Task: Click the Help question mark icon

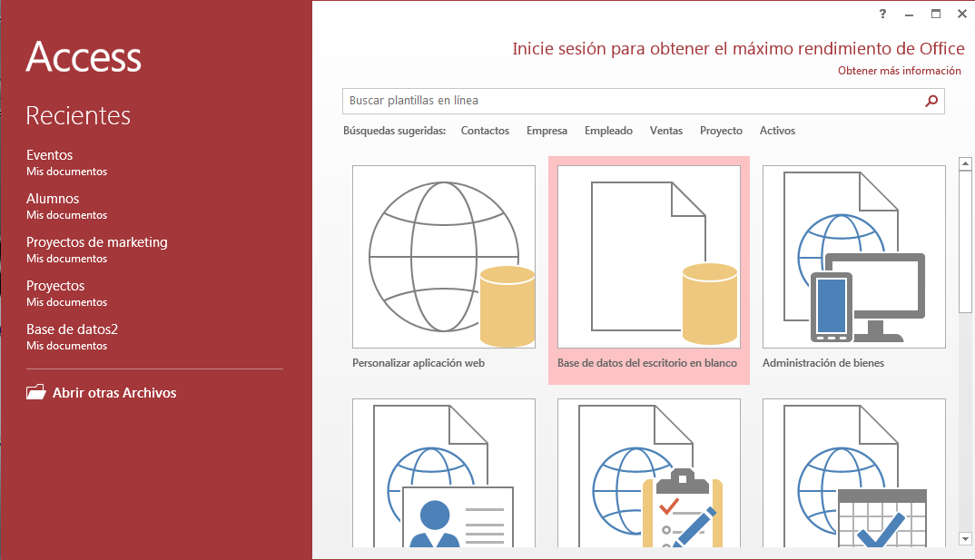Action: 882,14
